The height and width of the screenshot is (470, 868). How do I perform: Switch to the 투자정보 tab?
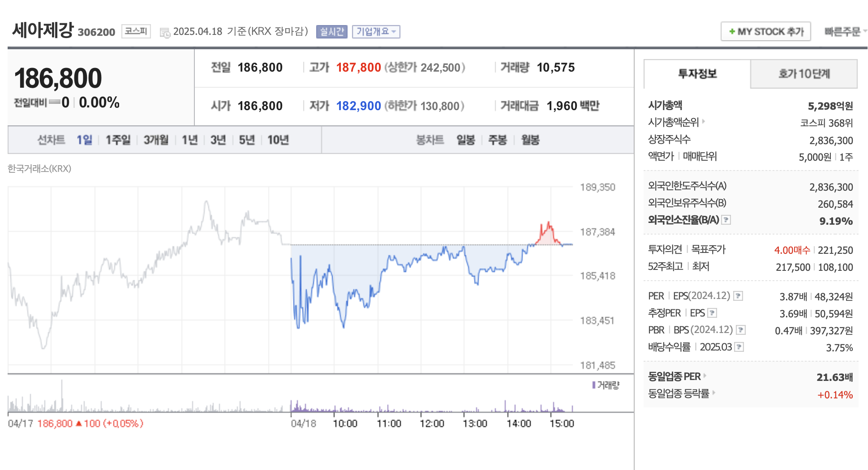(697, 74)
